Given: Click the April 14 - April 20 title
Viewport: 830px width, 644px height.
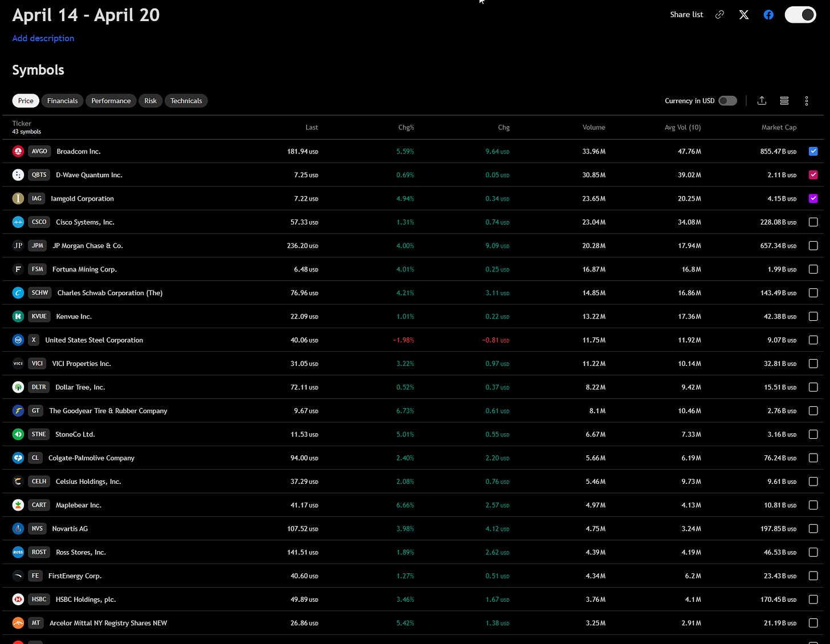Looking at the screenshot, I should [x=86, y=15].
